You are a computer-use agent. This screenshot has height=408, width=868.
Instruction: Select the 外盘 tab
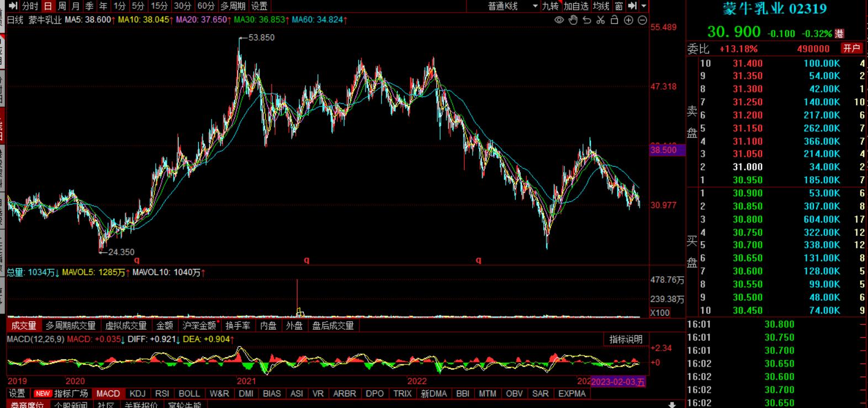pos(294,326)
